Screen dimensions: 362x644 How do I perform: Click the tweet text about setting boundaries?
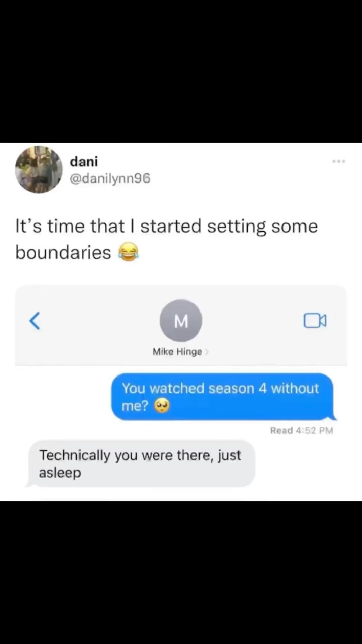166,239
